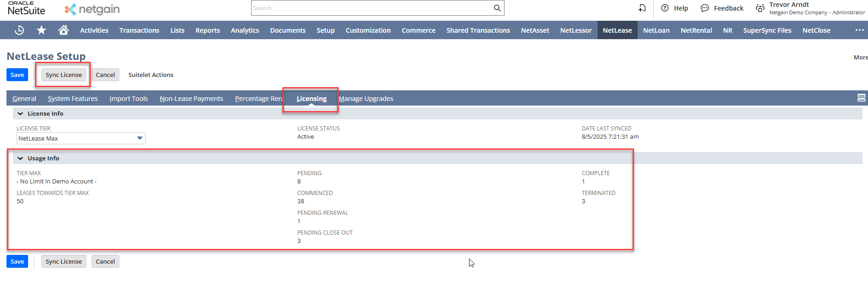Screen dimensions: 868x295
Task: Click the NetLease Setup page title
Action: (46, 56)
